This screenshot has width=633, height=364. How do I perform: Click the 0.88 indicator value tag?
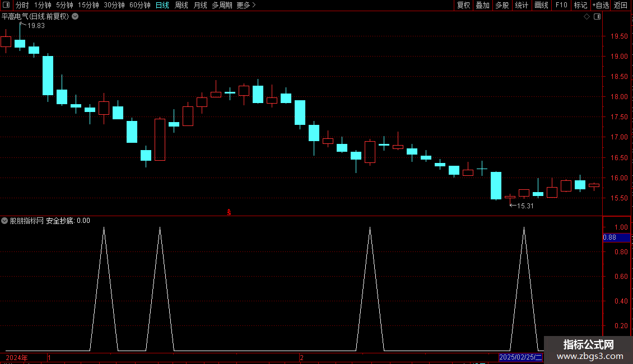pos(616,237)
